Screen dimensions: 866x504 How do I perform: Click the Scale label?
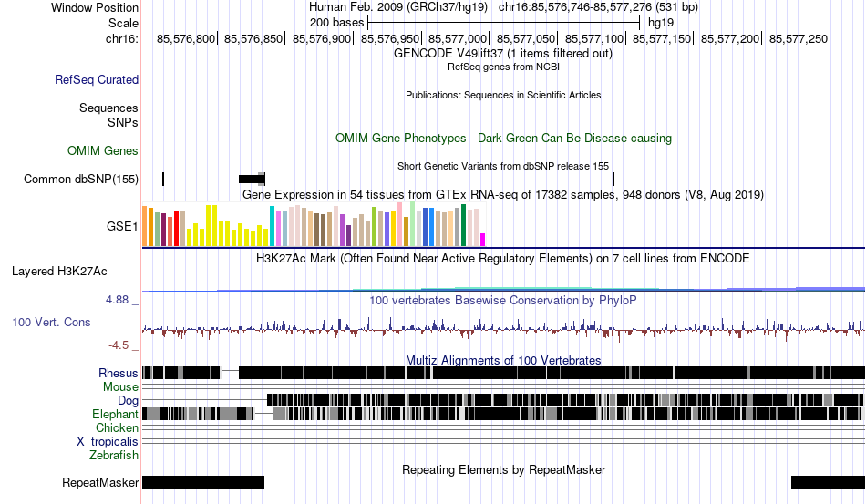tap(123, 23)
